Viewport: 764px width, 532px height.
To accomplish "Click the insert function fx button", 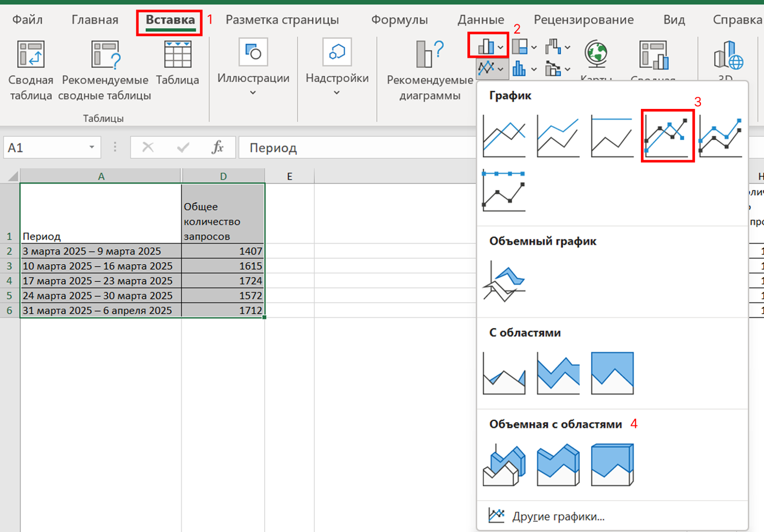I will point(217,148).
